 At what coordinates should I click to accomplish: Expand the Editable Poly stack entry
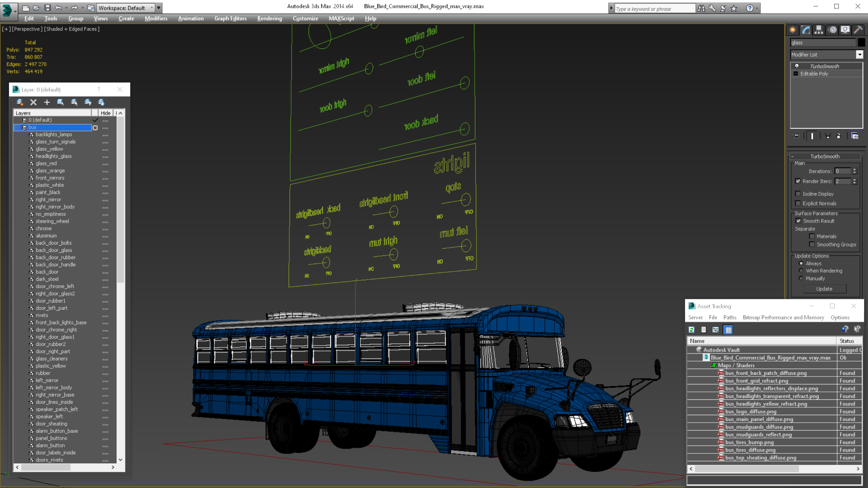coord(796,74)
